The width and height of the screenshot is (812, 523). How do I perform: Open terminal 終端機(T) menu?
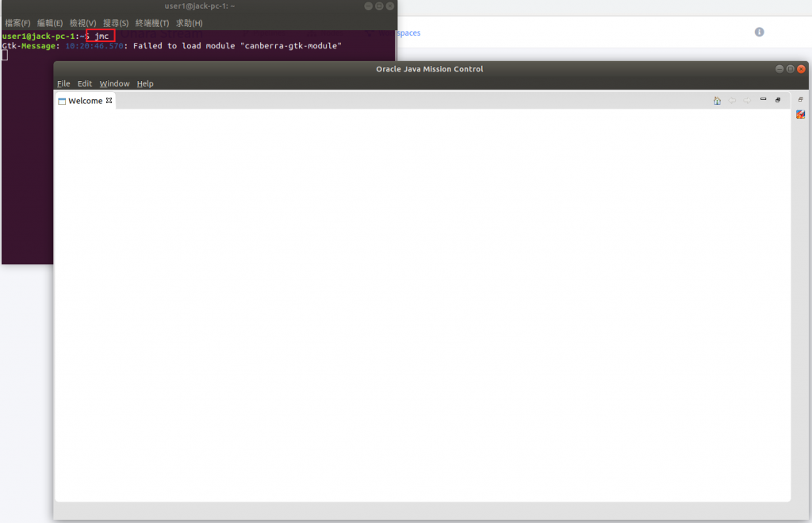click(x=152, y=23)
